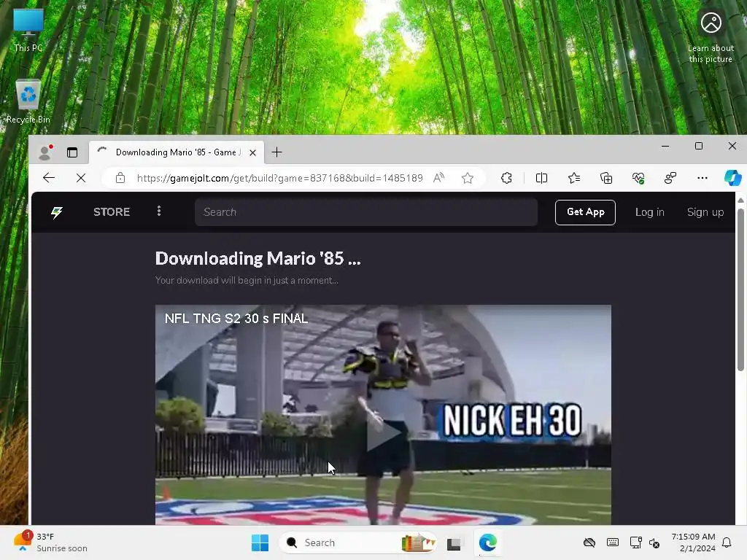Open the clock and calendar flyout

[693, 542]
